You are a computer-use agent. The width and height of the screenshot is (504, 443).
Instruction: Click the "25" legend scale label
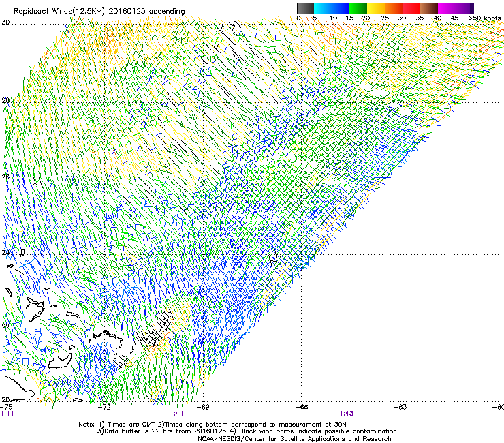[x=385, y=18]
